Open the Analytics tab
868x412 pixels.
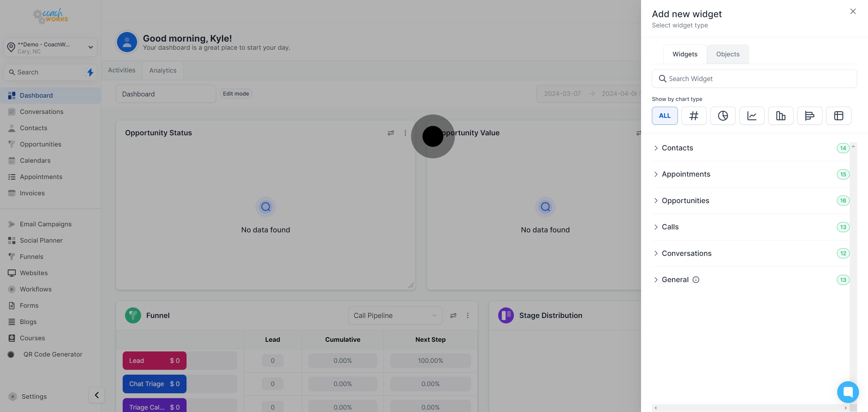[x=163, y=71]
